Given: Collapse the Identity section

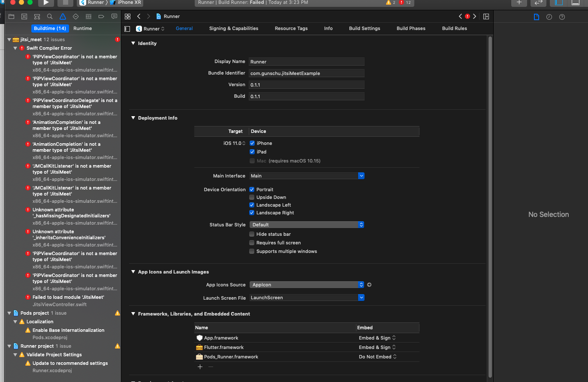Looking at the screenshot, I should click(x=133, y=43).
